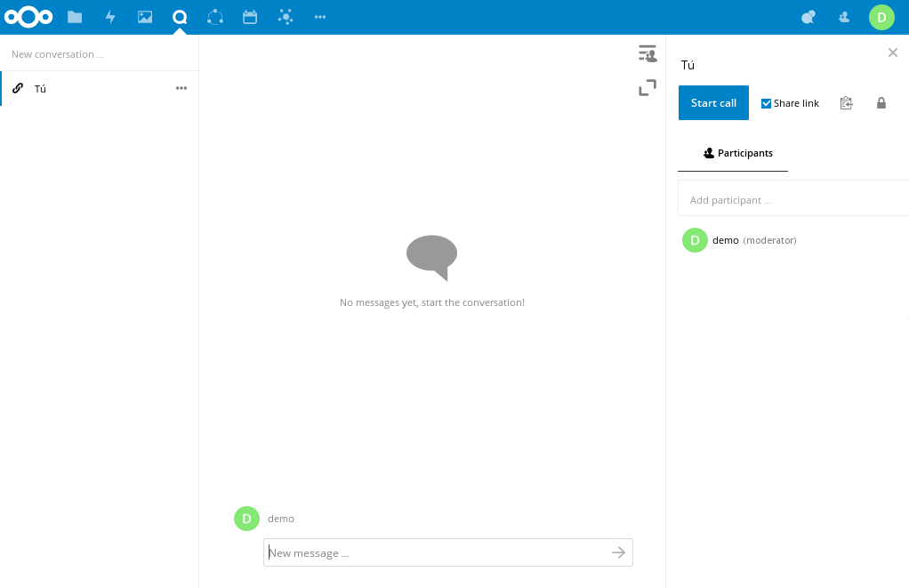The image size is (909, 588).
Task: Open the Circles app icon
Action: 214,17
